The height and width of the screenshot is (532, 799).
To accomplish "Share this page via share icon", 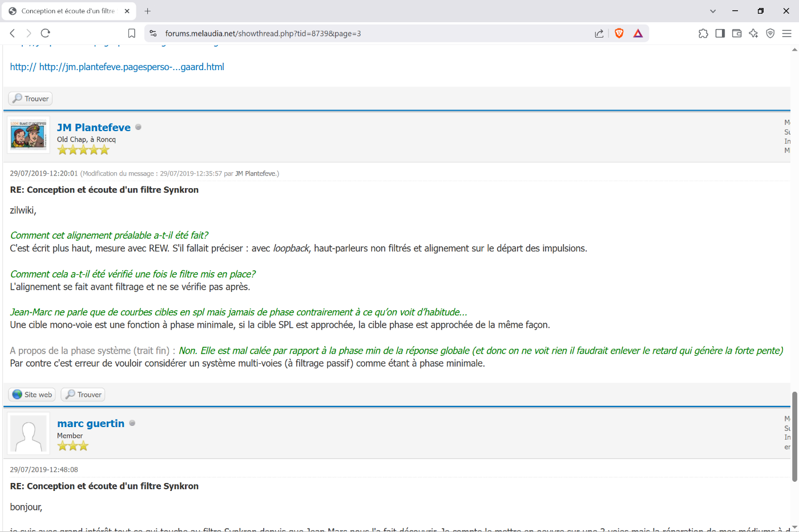I will (599, 34).
